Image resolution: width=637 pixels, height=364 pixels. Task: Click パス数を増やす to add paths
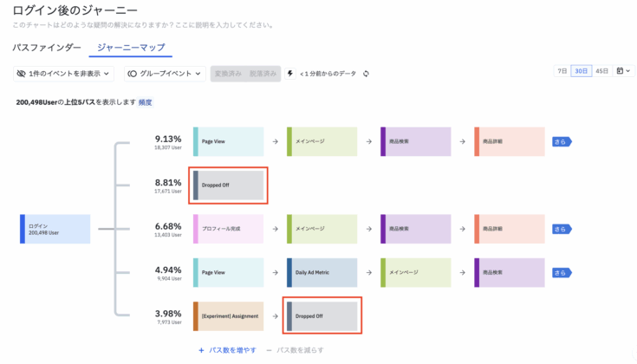point(227,350)
